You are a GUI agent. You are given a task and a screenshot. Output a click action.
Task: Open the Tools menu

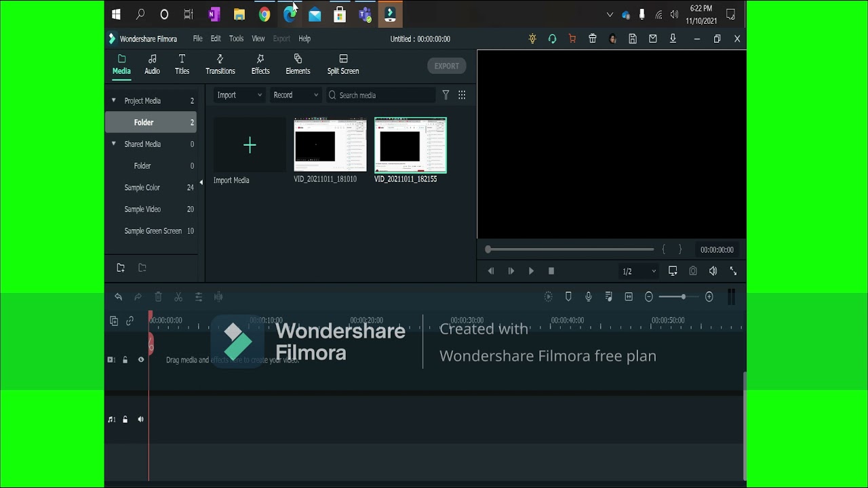tap(236, 39)
